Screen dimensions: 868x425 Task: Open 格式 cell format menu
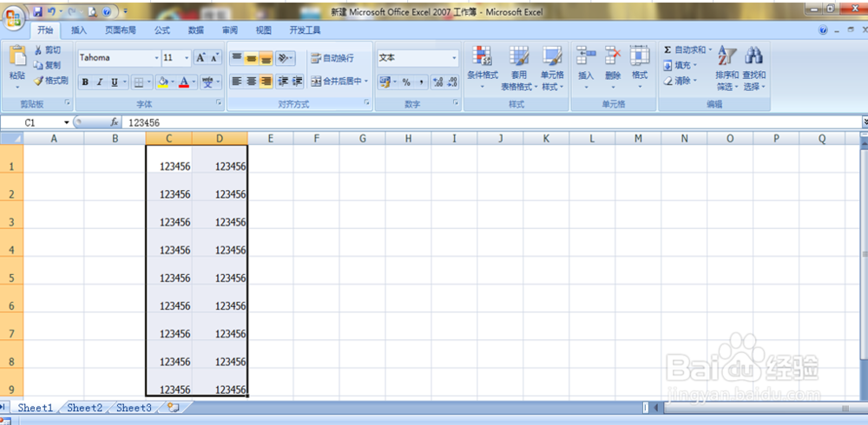coord(640,69)
